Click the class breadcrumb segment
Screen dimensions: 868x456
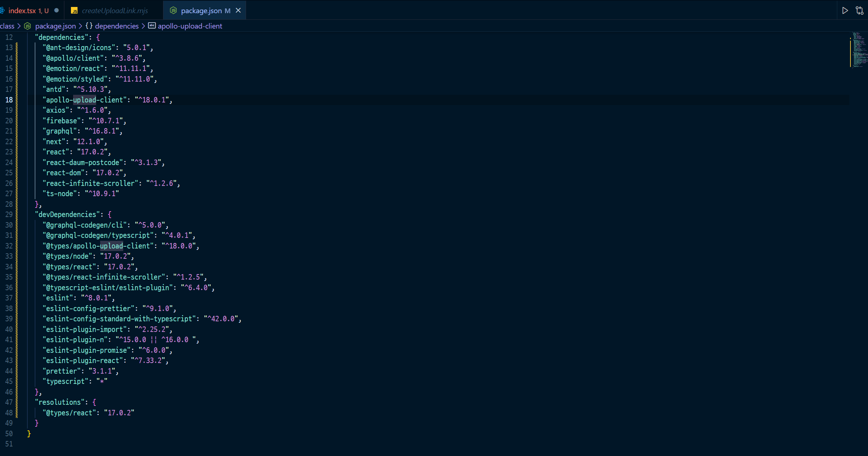(7, 26)
